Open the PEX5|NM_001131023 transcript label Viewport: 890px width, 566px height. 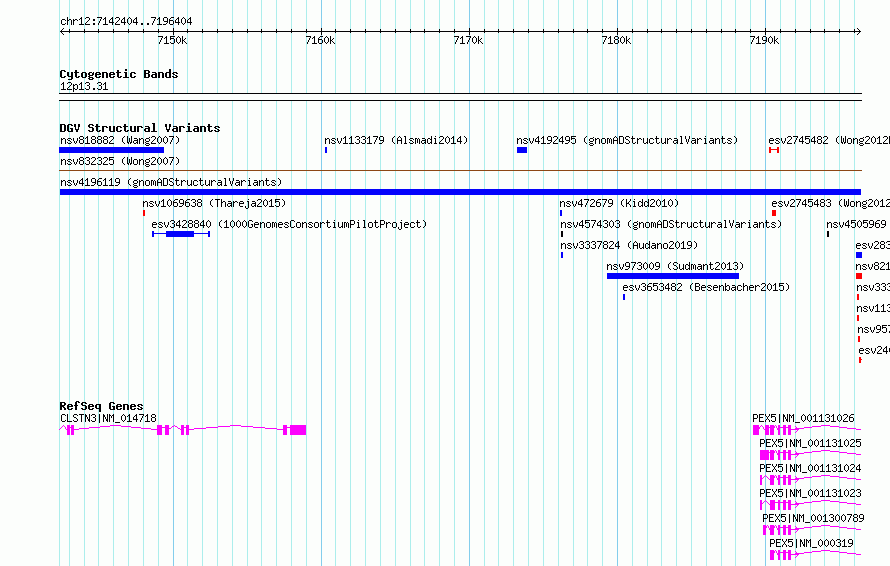[x=810, y=493]
